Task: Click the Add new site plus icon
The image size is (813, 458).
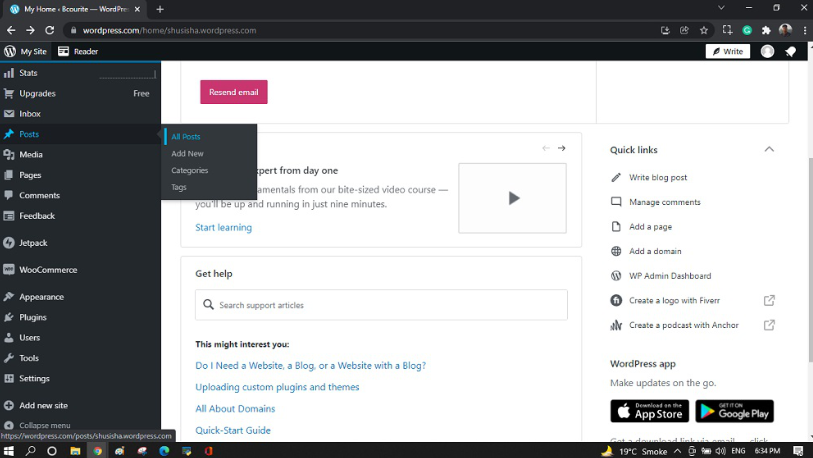Action: tap(9, 406)
